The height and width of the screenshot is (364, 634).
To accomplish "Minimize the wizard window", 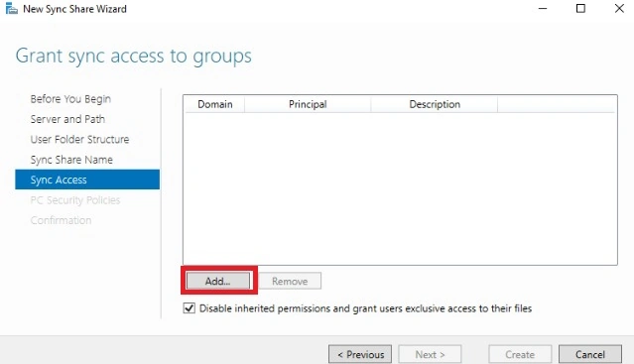I will [x=543, y=9].
